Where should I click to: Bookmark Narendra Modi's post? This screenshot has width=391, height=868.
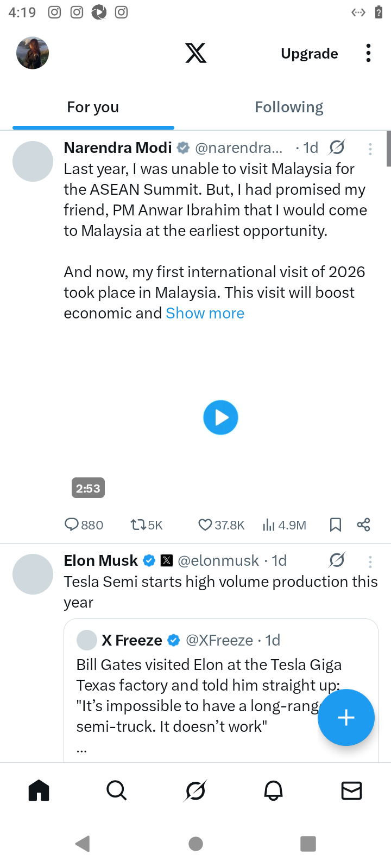[336, 525]
